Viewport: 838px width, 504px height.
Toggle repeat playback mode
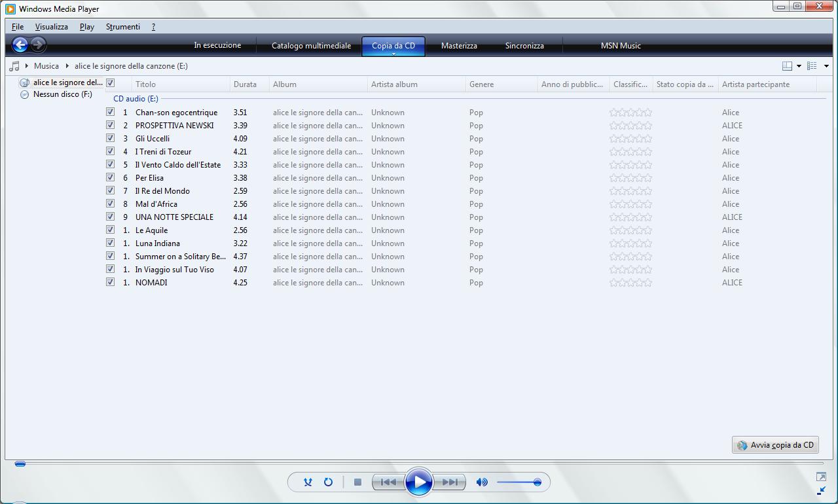coord(328,482)
